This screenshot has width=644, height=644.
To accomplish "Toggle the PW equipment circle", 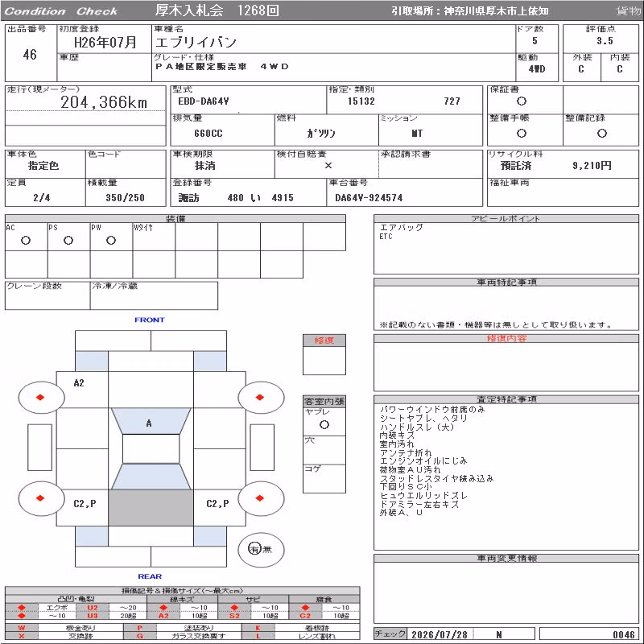I will (111, 240).
